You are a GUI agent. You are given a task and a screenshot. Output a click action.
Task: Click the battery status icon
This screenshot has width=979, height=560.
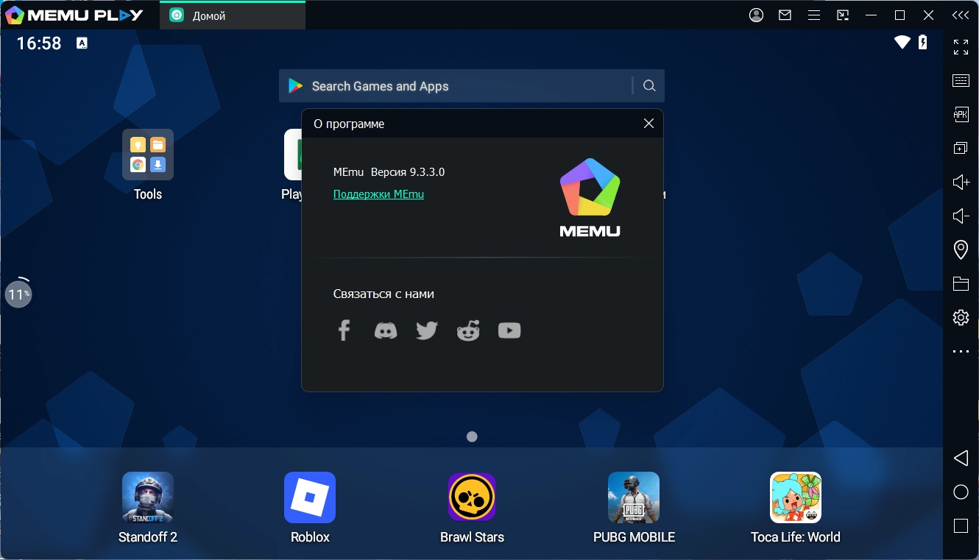point(923,42)
